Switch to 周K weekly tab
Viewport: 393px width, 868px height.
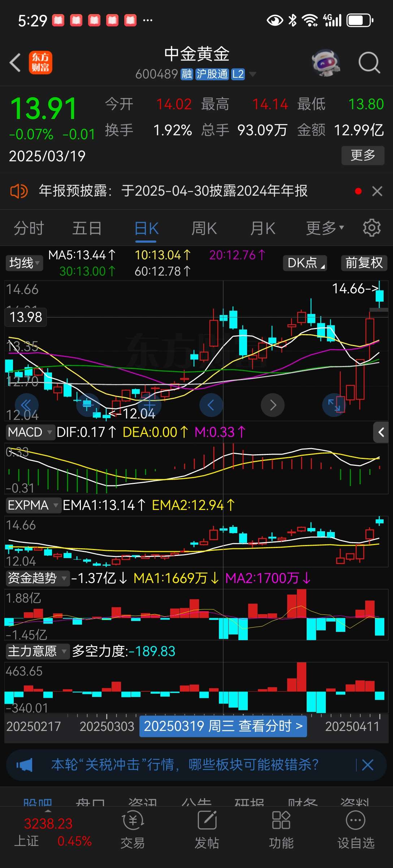tap(204, 228)
